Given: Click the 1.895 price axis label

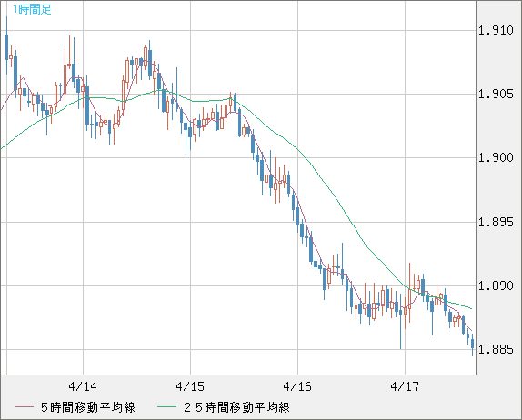Looking at the screenshot, I should click(x=496, y=222).
